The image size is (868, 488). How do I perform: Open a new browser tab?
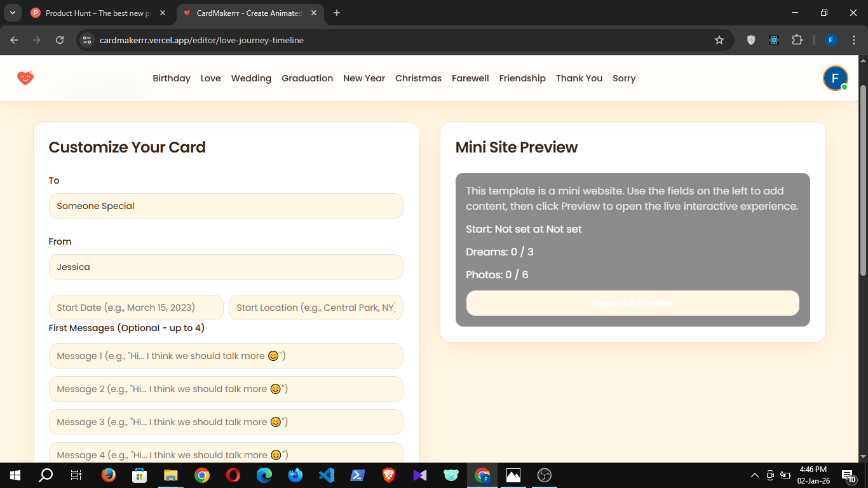[x=337, y=13]
